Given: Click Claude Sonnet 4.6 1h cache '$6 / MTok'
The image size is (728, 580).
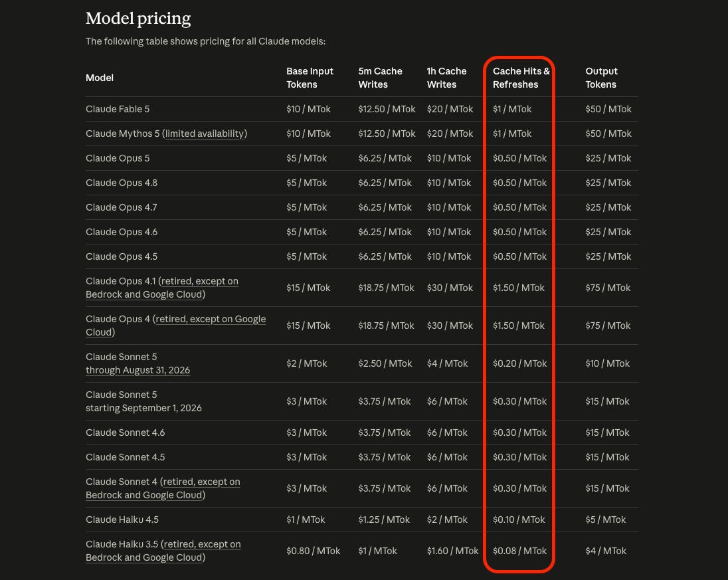Looking at the screenshot, I should [x=447, y=433].
